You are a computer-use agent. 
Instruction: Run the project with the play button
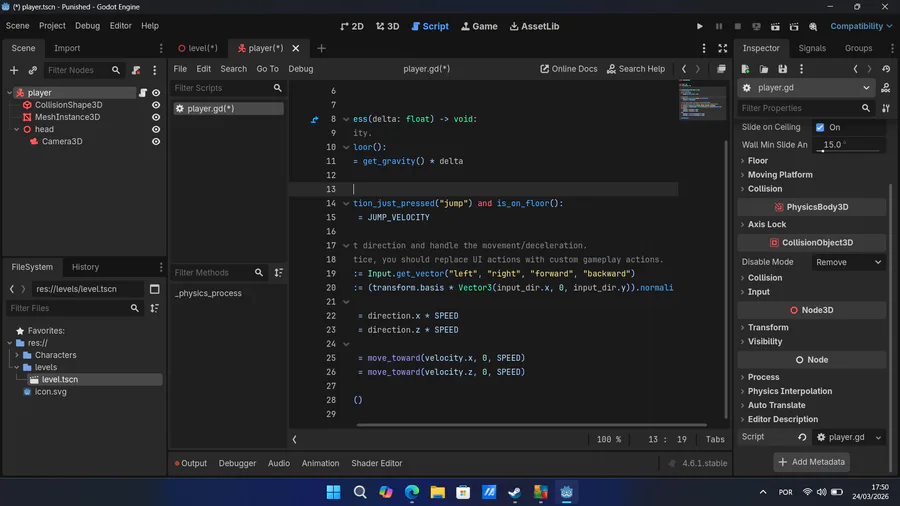coord(699,27)
